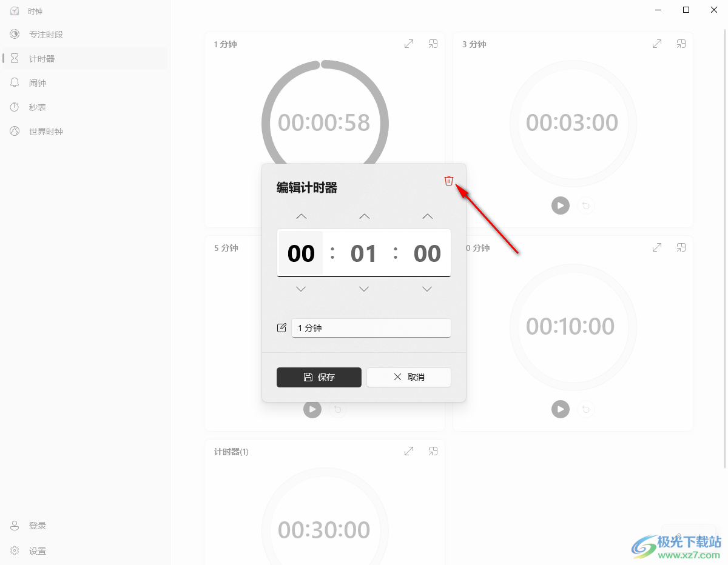Screen dimensions: 728x565
Task: Expand the 计时器(1) timer to full view
Action: [x=409, y=451]
